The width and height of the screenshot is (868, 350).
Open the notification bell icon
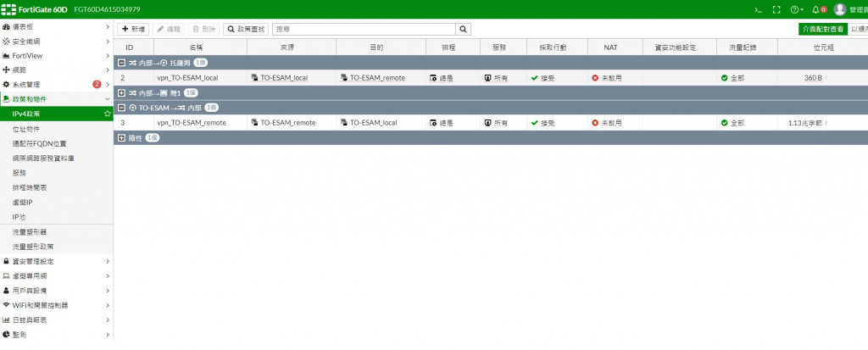[815, 9]
